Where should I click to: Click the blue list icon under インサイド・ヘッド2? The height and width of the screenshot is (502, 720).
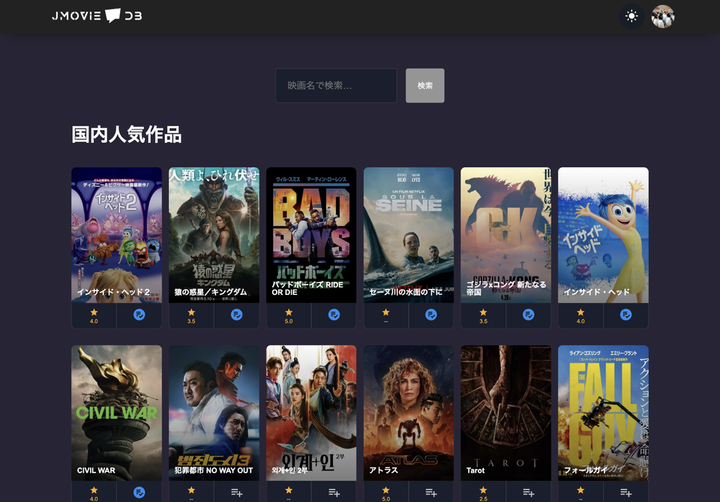click(139, 315)
